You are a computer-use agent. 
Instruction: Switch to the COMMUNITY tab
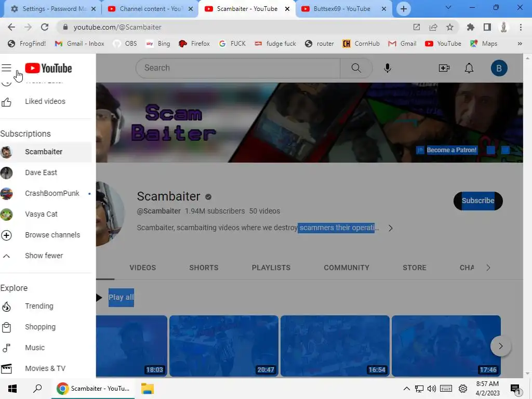coord(347,268)
